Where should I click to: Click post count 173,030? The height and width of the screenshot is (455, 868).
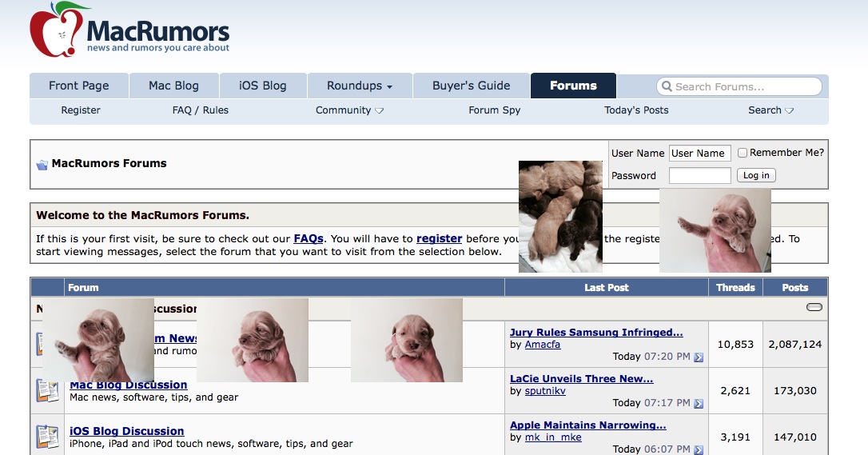pos(795,391)
